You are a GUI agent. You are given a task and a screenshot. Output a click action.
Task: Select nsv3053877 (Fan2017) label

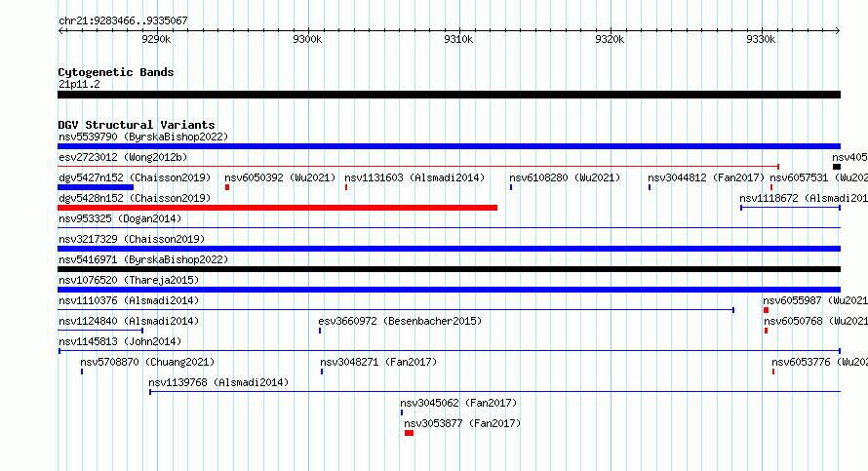(463, 423)
